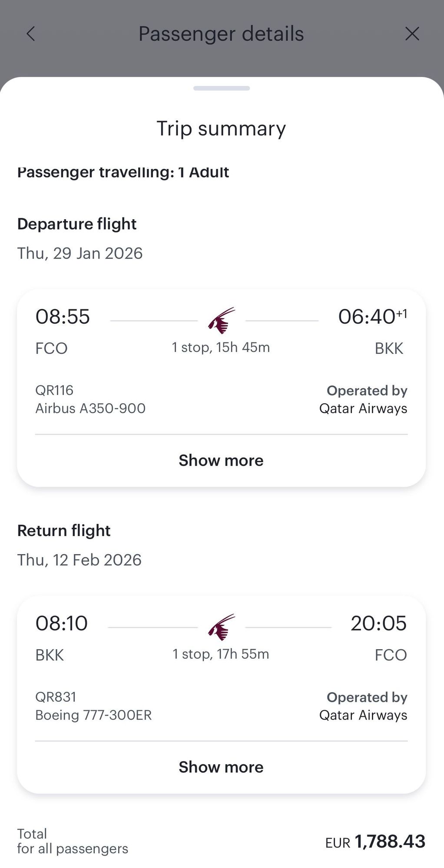Viewport: 444px width, 868px height.
Task: Tap Qatar Airways logo on departure flight
Action: coord(222,321)
